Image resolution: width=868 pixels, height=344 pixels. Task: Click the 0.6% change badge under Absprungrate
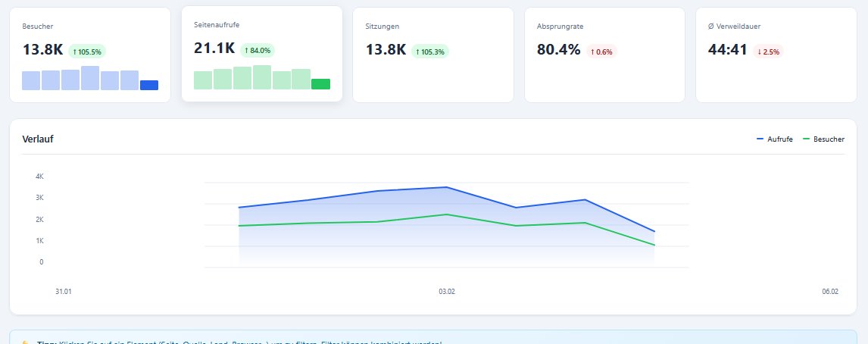601,52
